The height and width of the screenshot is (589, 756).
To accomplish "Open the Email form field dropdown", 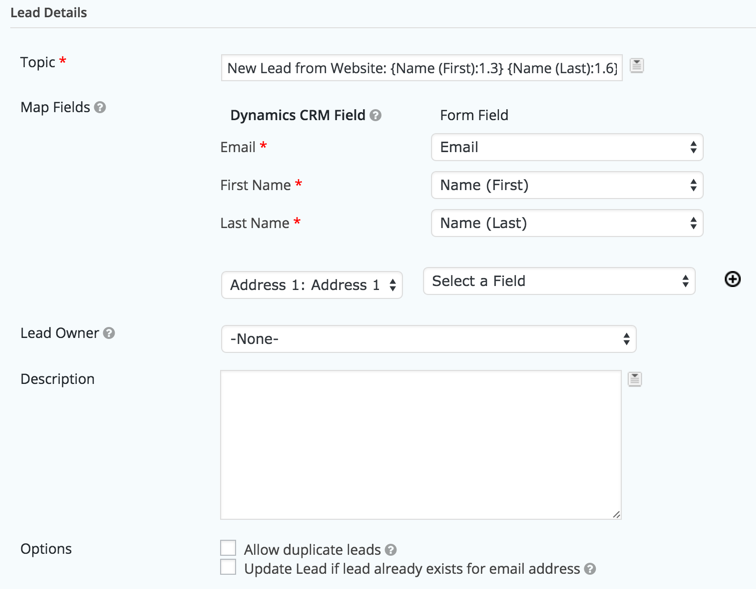I will tap(566, 147).
